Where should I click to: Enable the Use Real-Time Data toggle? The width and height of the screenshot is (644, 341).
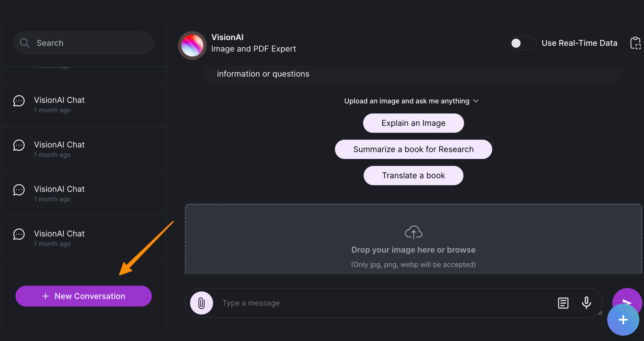523,43
